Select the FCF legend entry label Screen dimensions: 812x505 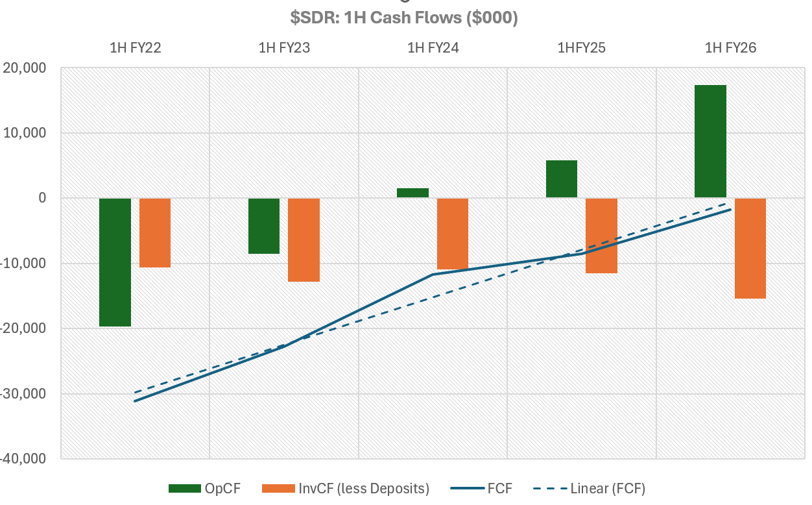499,489
